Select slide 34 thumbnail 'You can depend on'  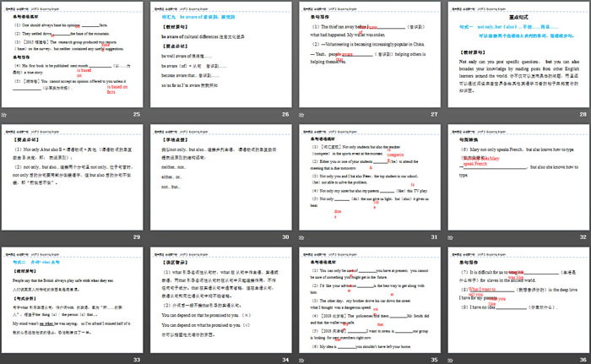221,301
